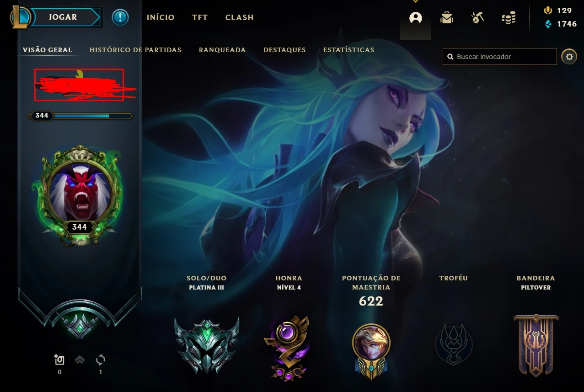Click the Platina III rank emblem
This screenshot has width=584, height=392.
pos(207,346)
